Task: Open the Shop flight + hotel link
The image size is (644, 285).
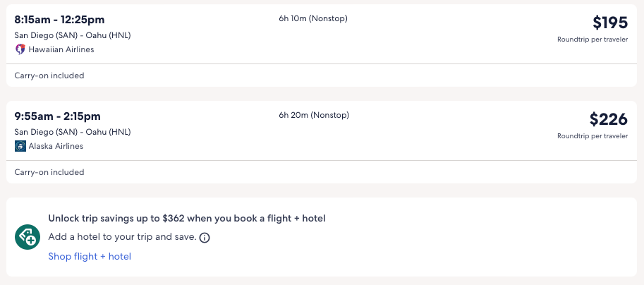Action: tap(90, 256)
